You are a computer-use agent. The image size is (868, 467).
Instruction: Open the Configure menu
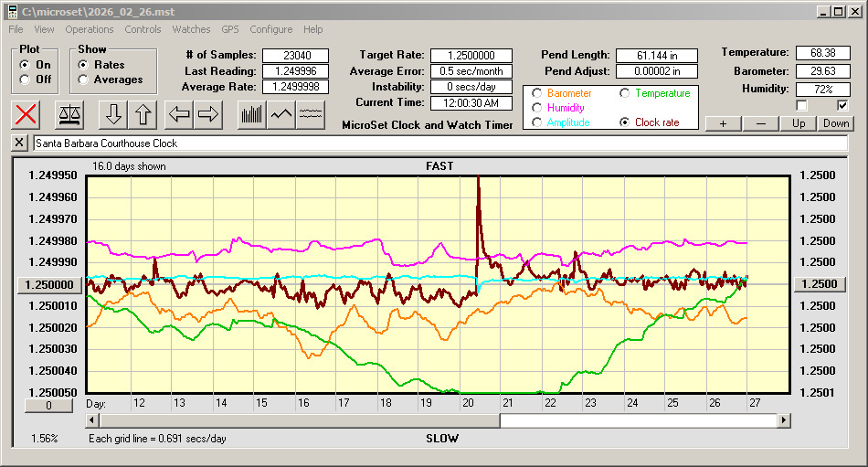pyautogui.click(x=270, y=29)
